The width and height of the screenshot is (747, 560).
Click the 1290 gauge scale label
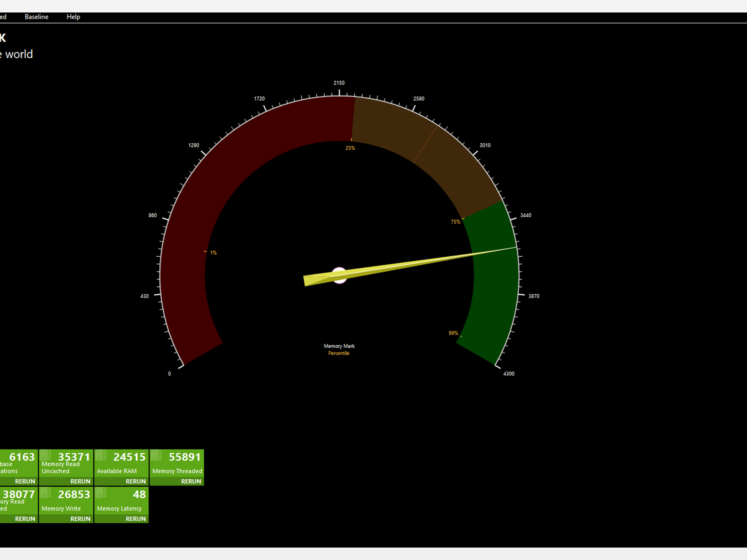[x=194, y=145]
